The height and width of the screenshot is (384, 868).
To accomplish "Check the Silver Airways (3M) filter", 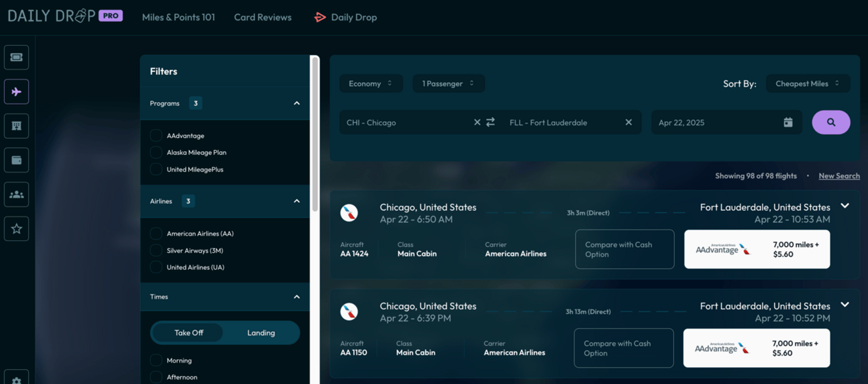I will [x=156, y=250].
